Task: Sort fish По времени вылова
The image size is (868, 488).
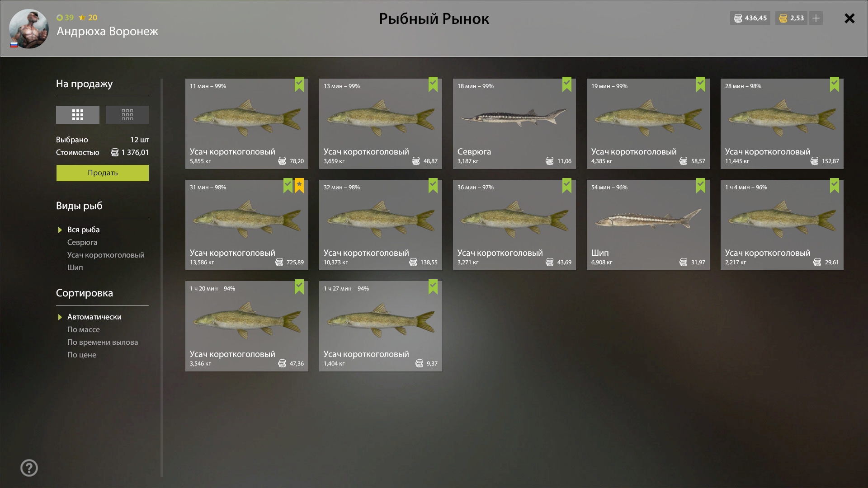Action: tap(103, 342)
